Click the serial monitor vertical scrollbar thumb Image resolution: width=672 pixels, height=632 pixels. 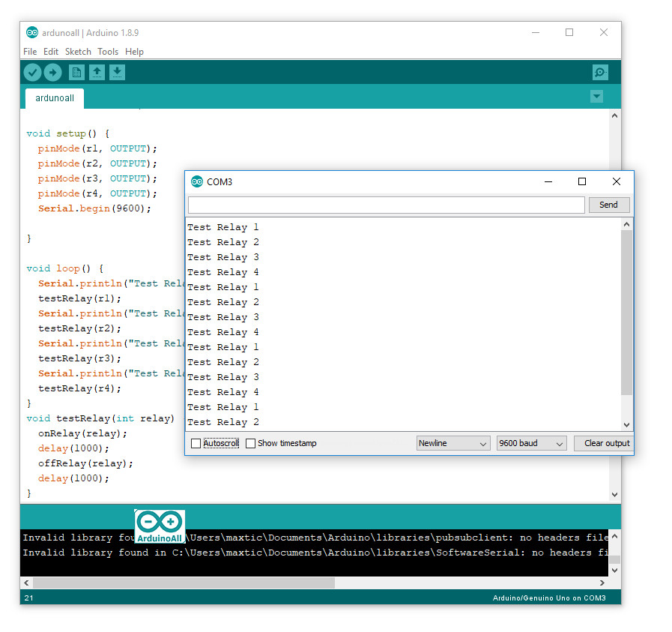(626, 313)
